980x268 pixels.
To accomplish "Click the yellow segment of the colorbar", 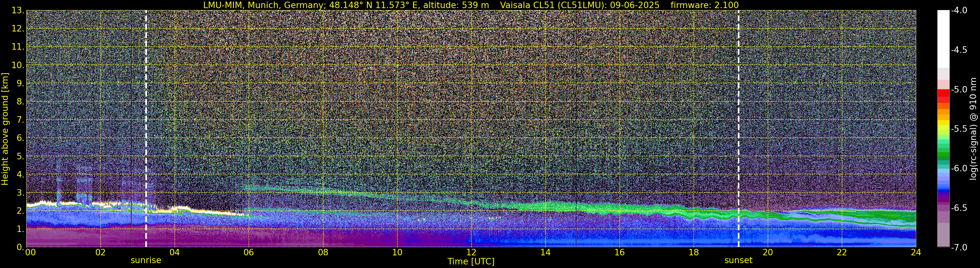I will coord(944,123).
